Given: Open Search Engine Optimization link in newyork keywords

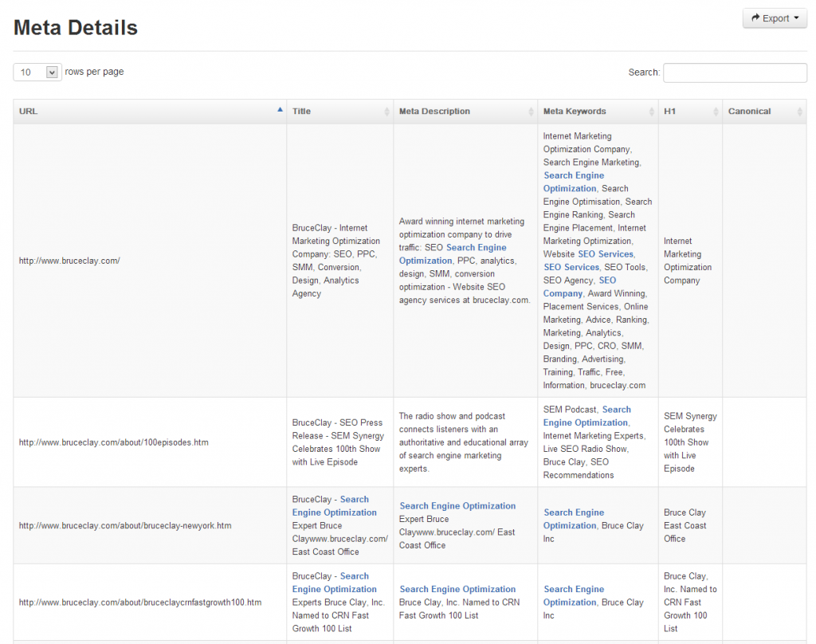Looking at the screenshot, I should pos(574,519).
